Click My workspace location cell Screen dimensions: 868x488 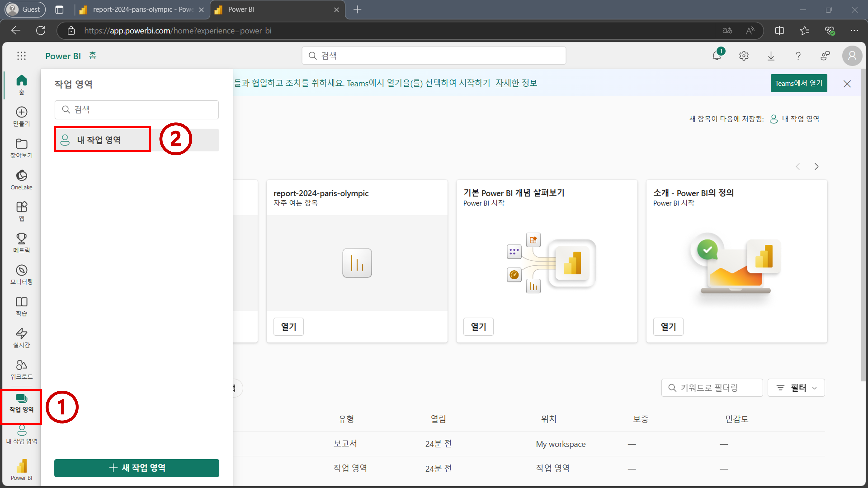[x=561, y=444]
